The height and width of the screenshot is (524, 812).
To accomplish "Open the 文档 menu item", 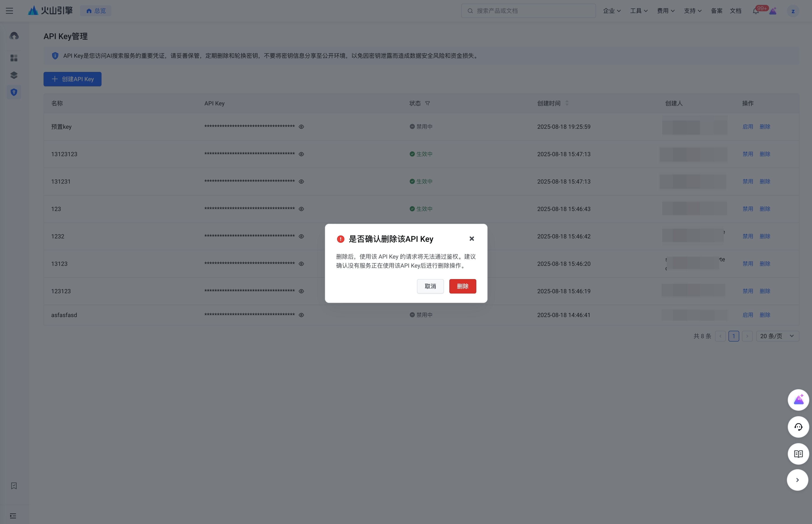I will coord(735,11).
